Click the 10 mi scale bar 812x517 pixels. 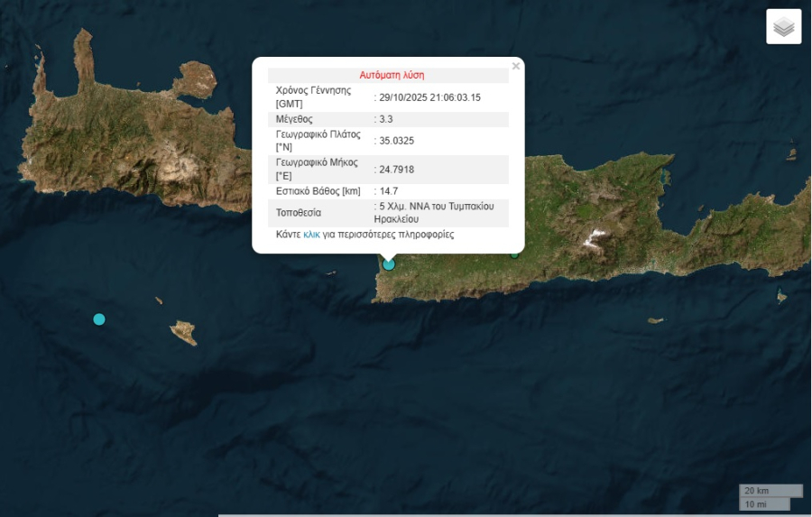point(765,504)
